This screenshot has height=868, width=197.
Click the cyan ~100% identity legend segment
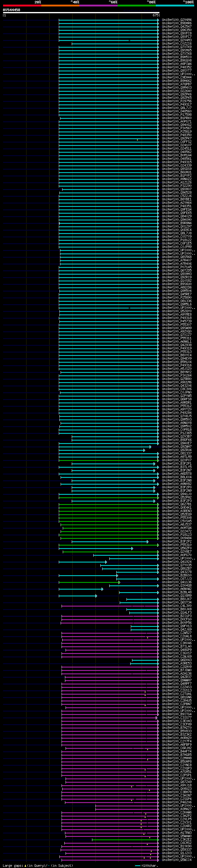pyautogui.click(x=175, y=6)
